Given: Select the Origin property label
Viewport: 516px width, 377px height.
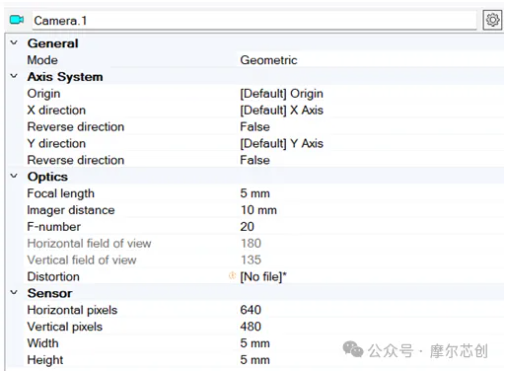Looking at the screenshot, I should click(44, 94).
